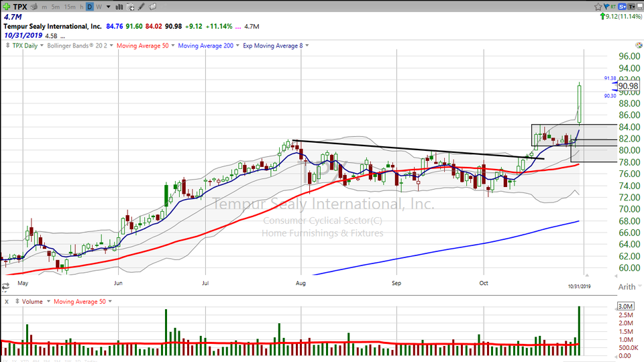644x362 pixels.
Task: Click the +11.14% percent change value
Action: pos(219,26)
